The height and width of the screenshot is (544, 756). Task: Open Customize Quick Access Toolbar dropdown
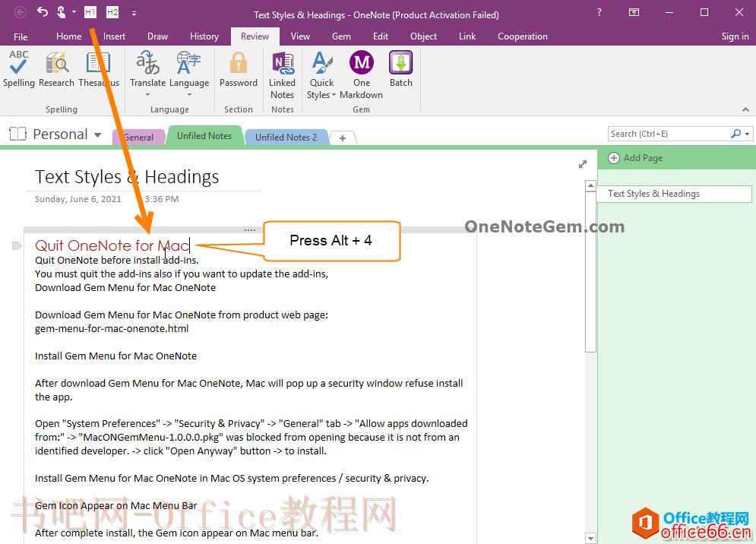[x=134, y=13]
